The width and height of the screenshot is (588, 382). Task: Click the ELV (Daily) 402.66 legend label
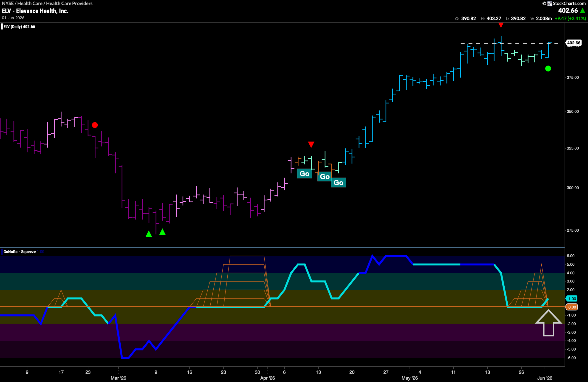point(19,27)
